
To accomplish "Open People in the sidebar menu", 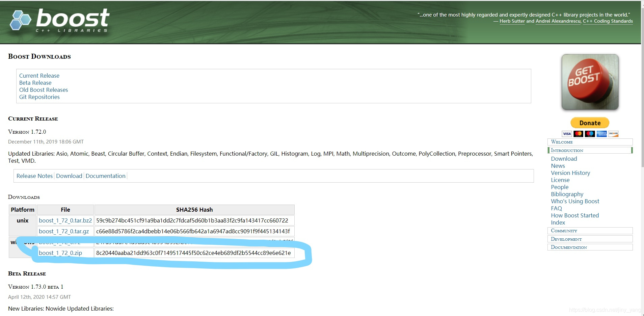I will point(560,187).
